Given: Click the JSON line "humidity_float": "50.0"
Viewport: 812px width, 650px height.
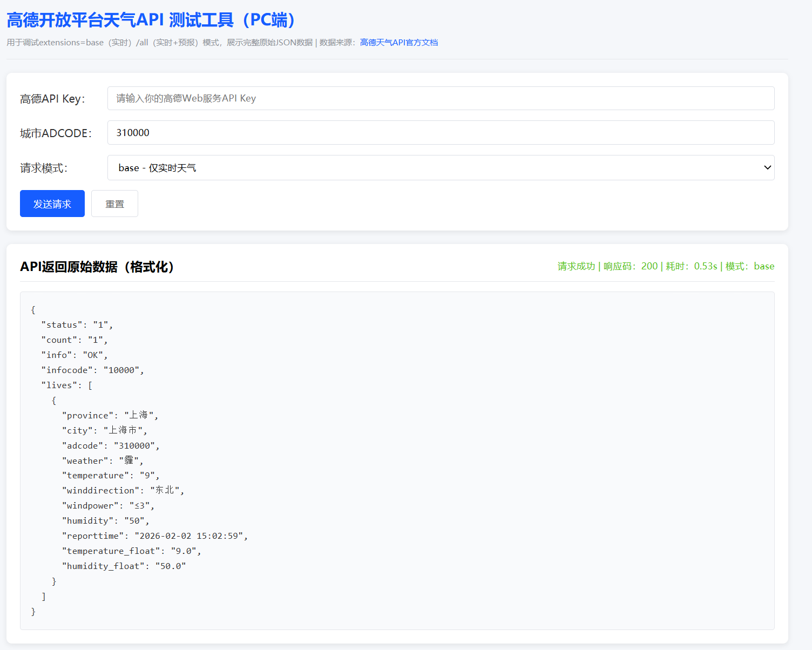Looking at the screenshot, I should [124, 566].
